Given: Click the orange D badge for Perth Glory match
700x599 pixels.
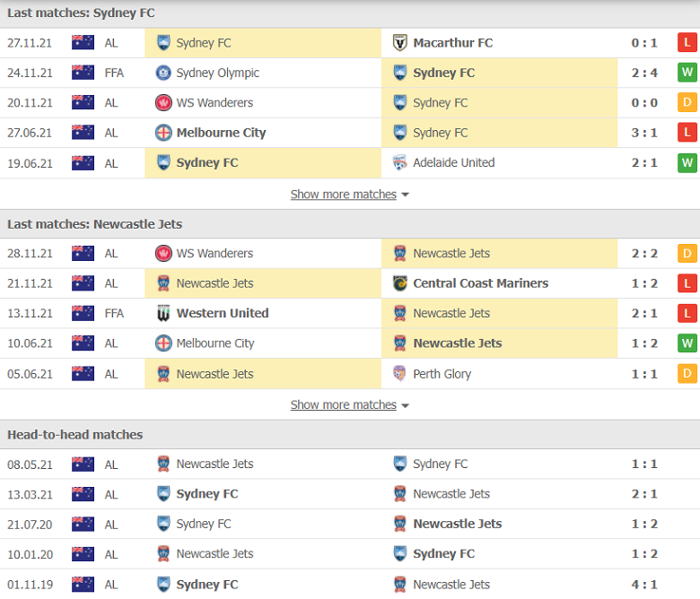Looking at the screenshot, I should pyautogui.click(x=687, y=373).
